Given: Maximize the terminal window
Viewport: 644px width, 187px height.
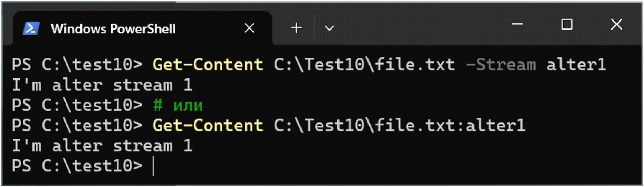Looking at the screenshot, I should click(x=567, y=25).
